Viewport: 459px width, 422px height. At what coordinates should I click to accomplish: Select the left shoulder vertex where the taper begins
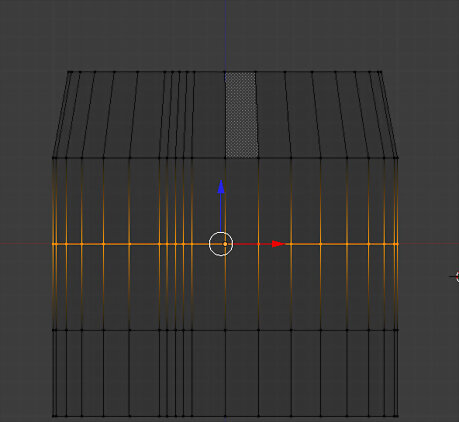(x=53, y=158)
